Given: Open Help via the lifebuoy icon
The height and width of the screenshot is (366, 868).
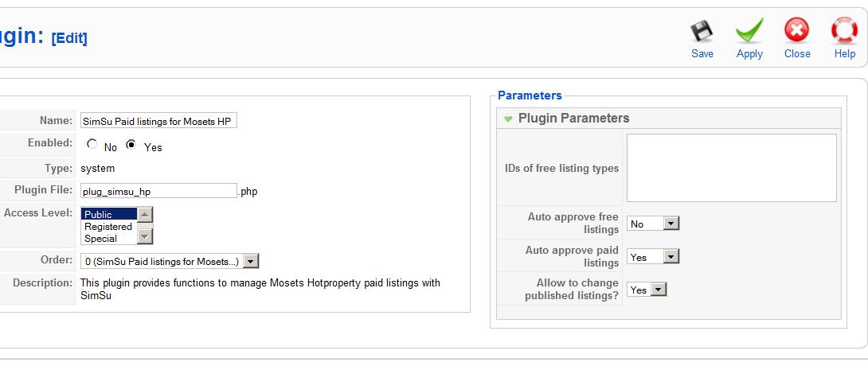Looking at the screenshot, I should (x=844, y=33).
